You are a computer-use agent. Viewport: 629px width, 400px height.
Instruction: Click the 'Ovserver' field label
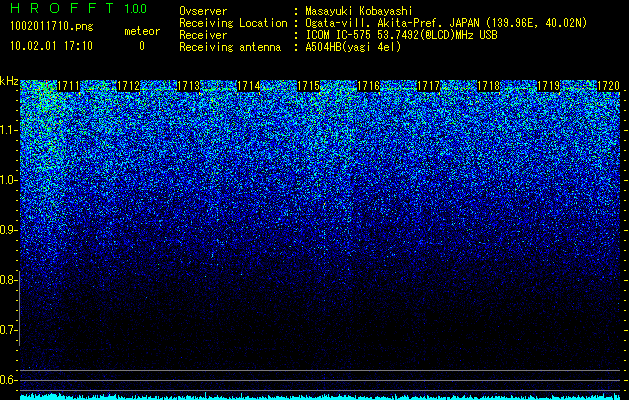[x=203, y=11]
